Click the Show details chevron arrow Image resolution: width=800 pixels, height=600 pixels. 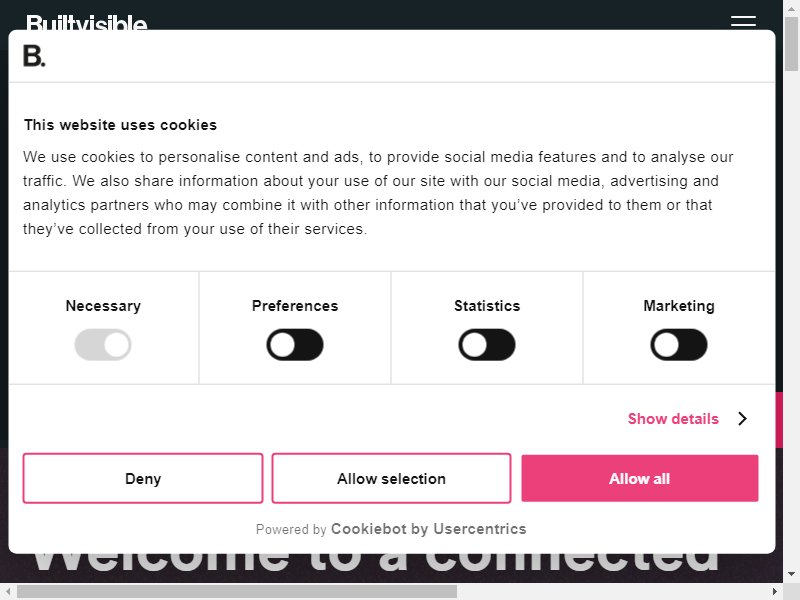coord(742,419)
